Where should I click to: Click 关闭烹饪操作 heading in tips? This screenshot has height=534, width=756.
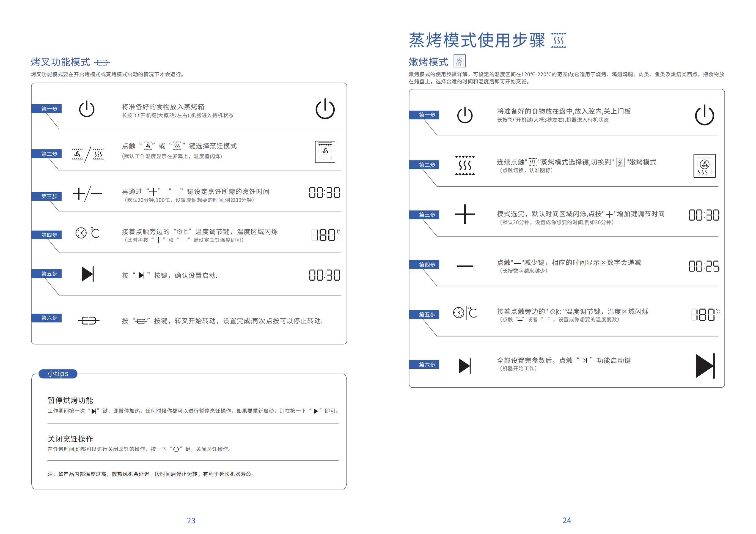tap(70, 439)
